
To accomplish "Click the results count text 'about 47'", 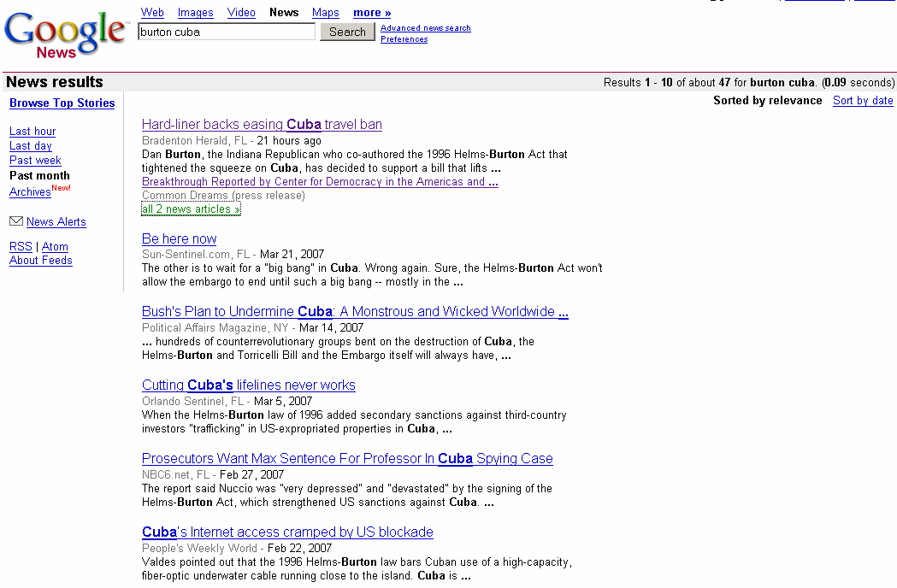I will [710, 82].
